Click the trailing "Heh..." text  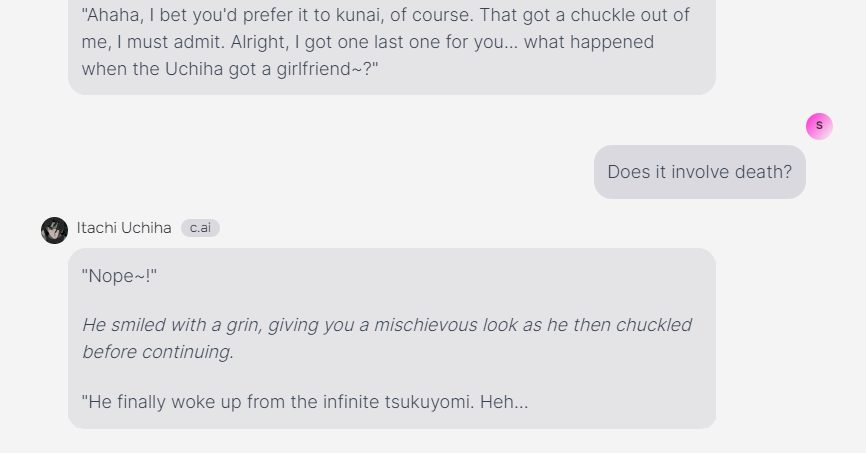click(x=503, y=402)
